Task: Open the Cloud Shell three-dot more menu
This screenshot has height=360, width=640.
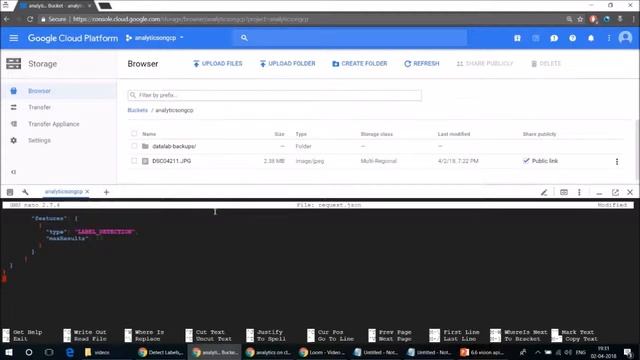Action: pyautogui.click(x=579, y=192)
